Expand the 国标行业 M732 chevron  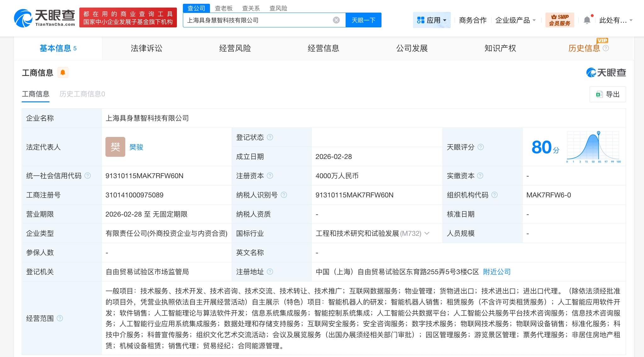[x=427, y=233]
